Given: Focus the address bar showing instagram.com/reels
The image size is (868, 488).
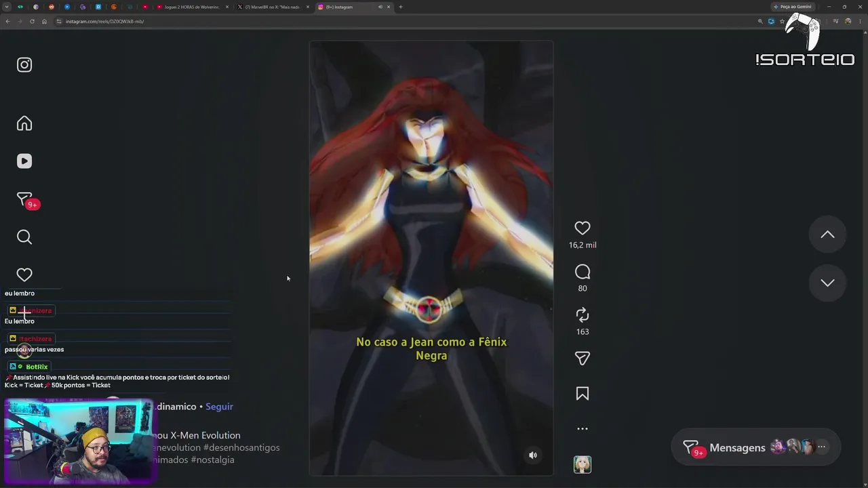Looking at the screenshot, I should (x=407, y=22).
